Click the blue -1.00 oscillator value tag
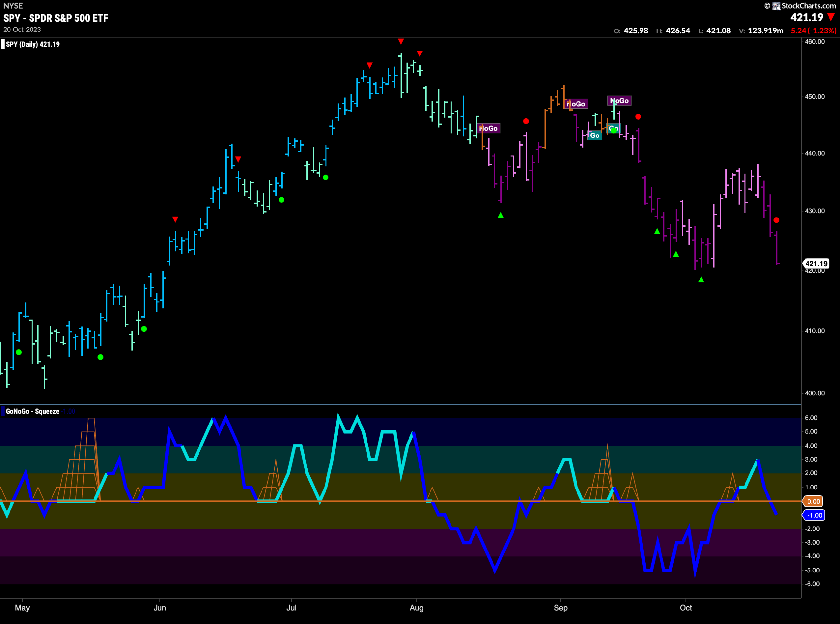Image resolution: width=840 pixels, height=624 pixels. (x=814, y=515)
